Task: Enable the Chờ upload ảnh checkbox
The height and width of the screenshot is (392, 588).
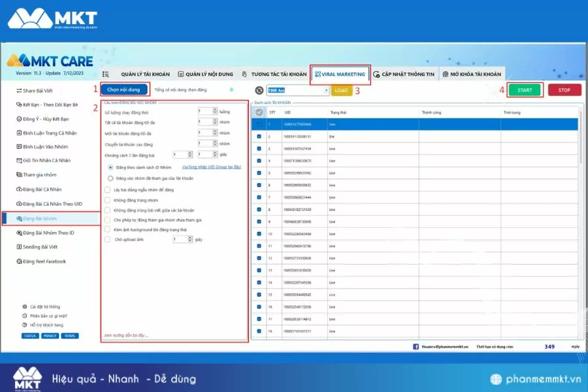Action: click(108, 239)
